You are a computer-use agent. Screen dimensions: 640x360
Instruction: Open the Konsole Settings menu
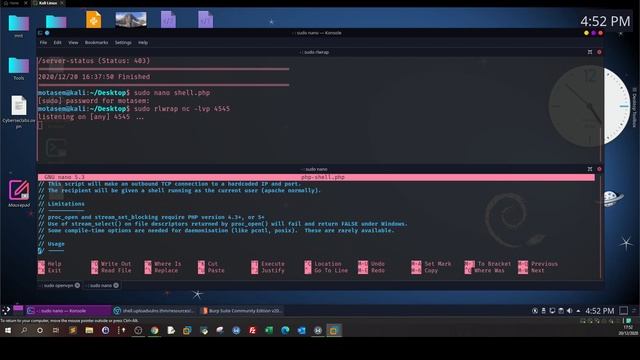123,42
